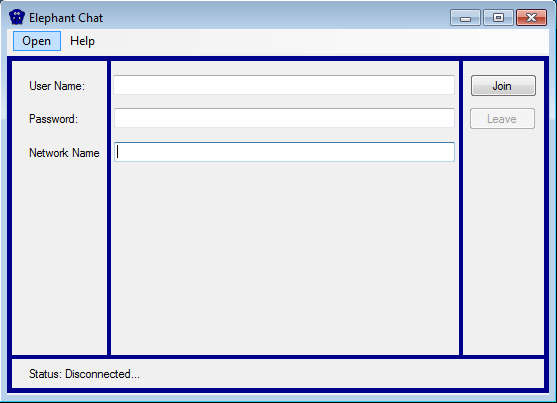Click empty center panel below Network Name field
The width and height of the screenshot is (557, 403).
pos(284,258)
